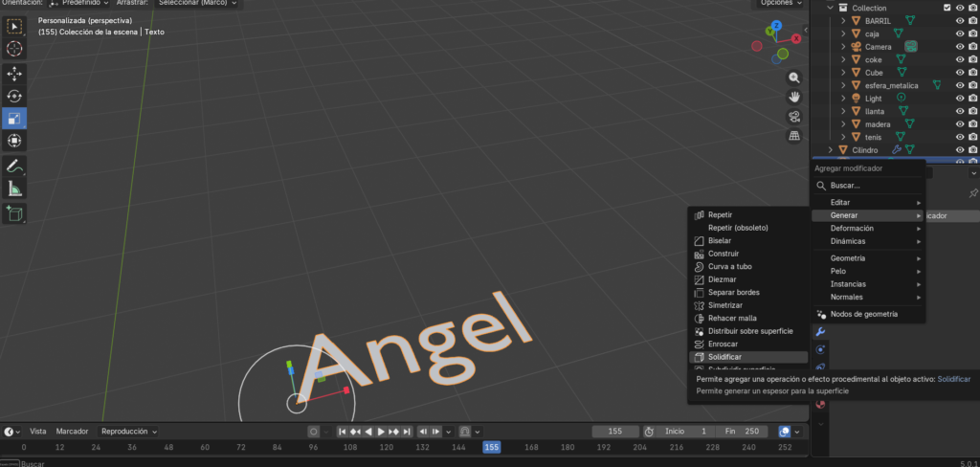This screenshot has width=980, height=467.
Task: Open the Marcador menu in the timeline
Action: click(x=72, y=432)
